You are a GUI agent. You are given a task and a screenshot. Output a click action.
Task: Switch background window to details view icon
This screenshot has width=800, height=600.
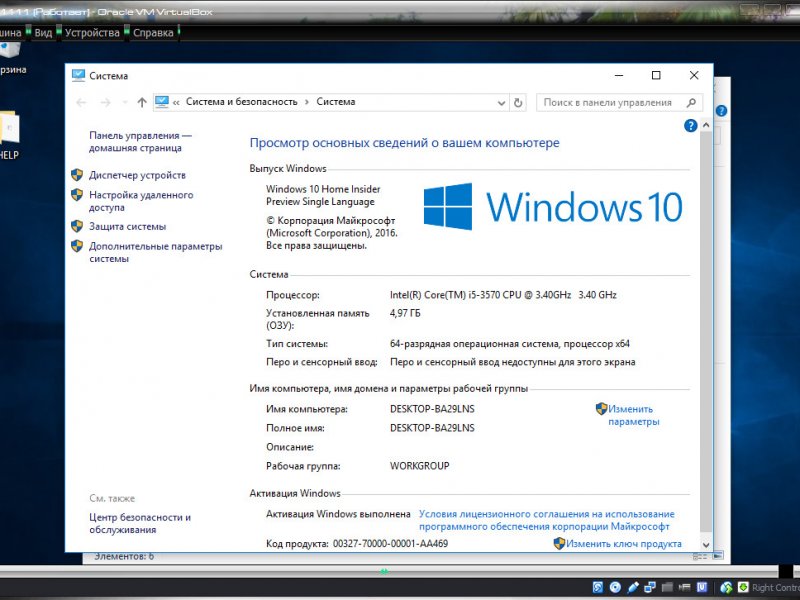699,557
